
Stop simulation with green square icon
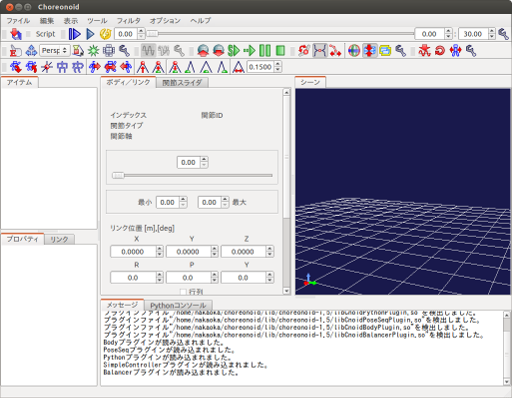pyautogui.click(x=280, y=51)
